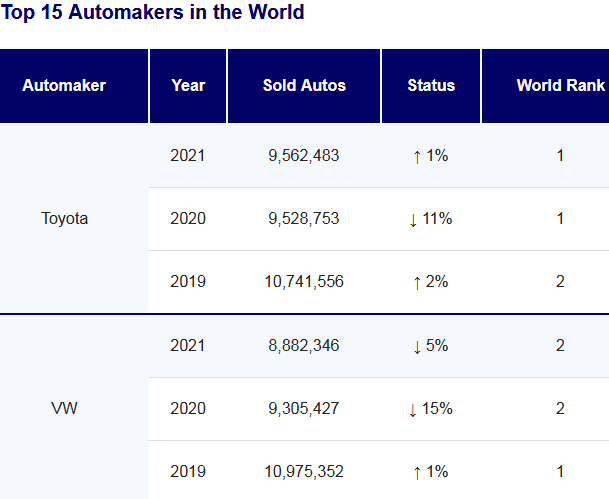Click the '↑ 2%' status cell
Screen dimensions: 609x499
coord(431,282)
